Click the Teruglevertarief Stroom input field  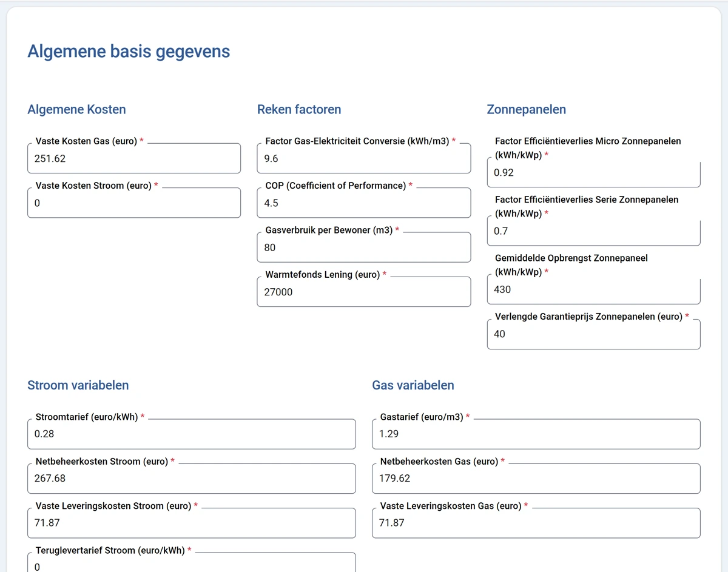click(192, 562)
